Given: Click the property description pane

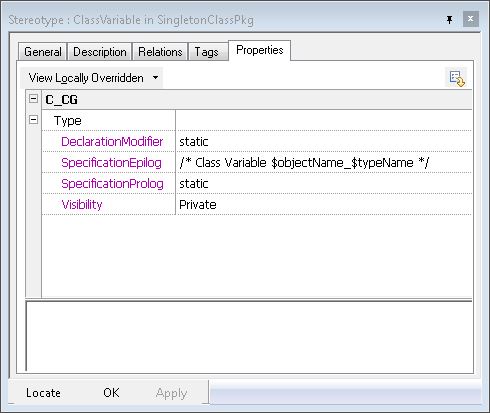Looking at the screenshot, I should pyautogui.click(x=249, y=336).
